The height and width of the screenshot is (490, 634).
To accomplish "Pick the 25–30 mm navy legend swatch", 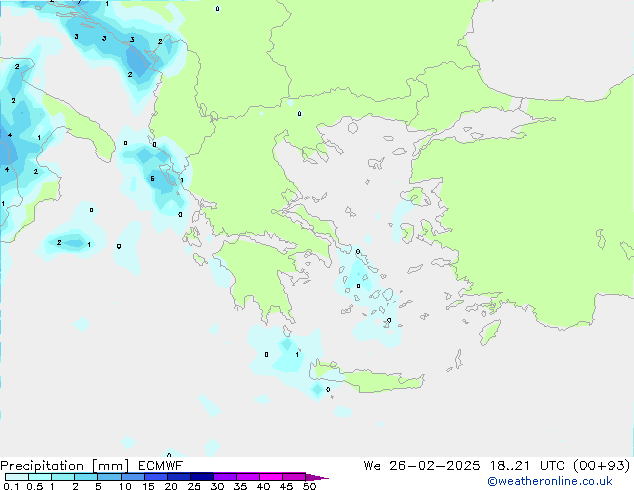I will click(x=202, y=477).
